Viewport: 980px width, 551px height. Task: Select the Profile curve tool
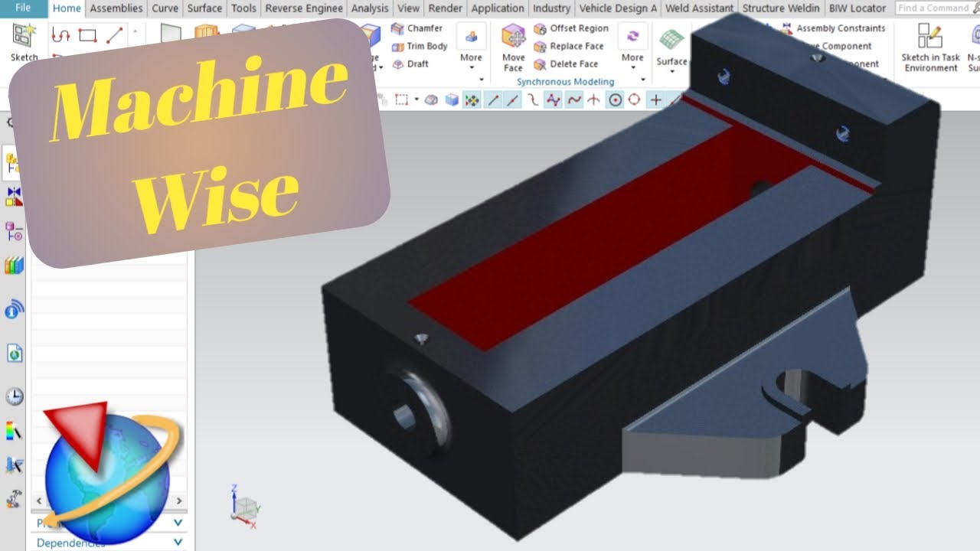[x=60, y=35]
